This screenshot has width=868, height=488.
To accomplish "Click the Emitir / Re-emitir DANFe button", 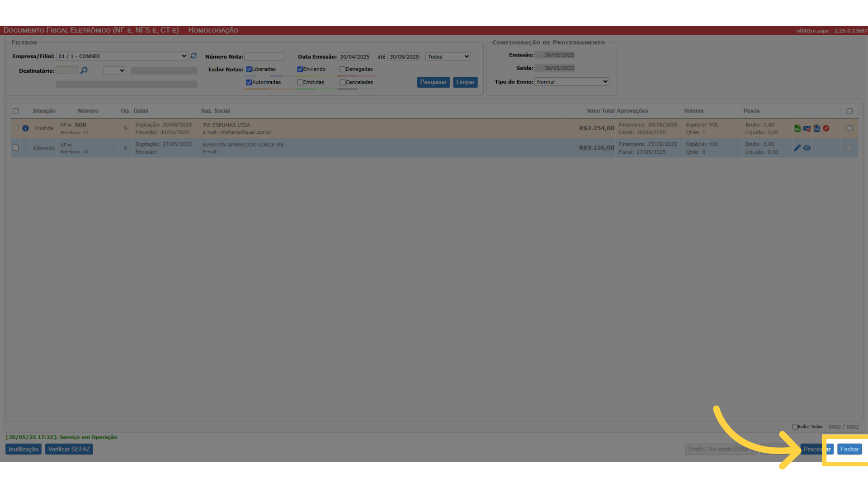I will (721, 449).
